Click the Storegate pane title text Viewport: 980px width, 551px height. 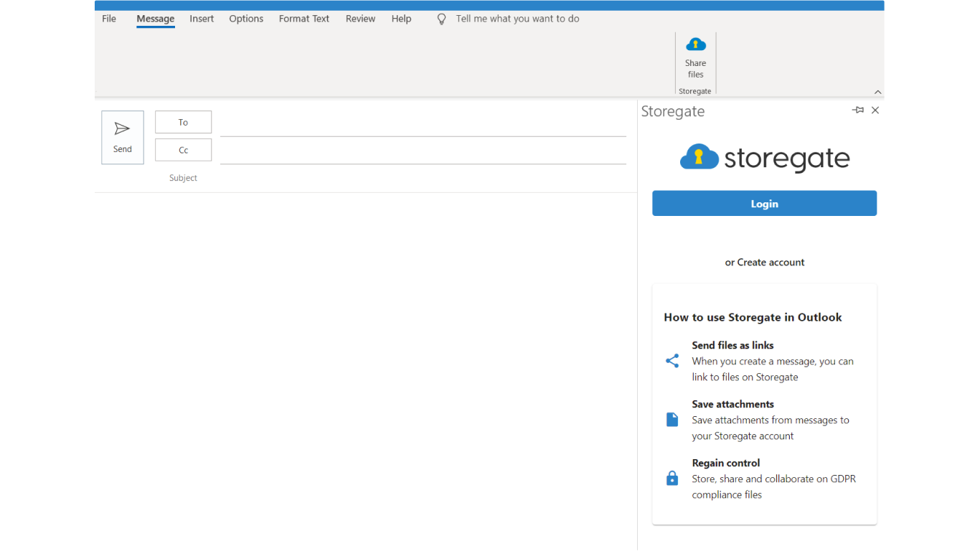click(x=673, y=111)
